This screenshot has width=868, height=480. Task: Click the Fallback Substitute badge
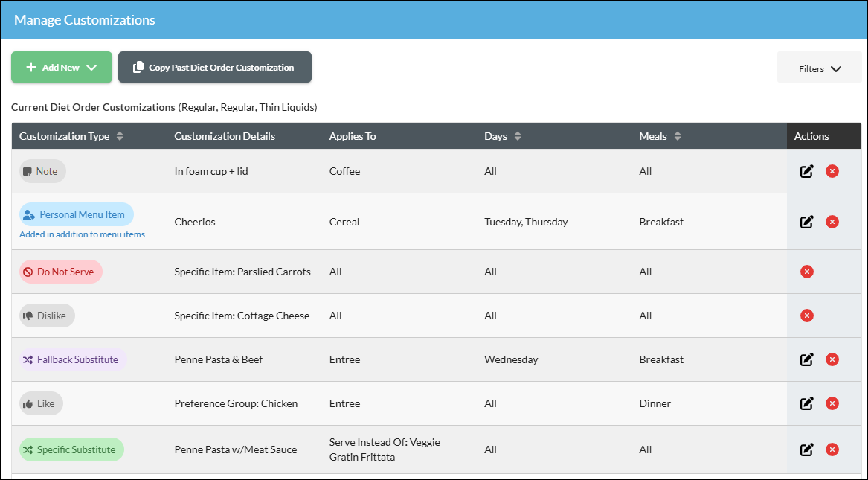(x=73, y=359)
